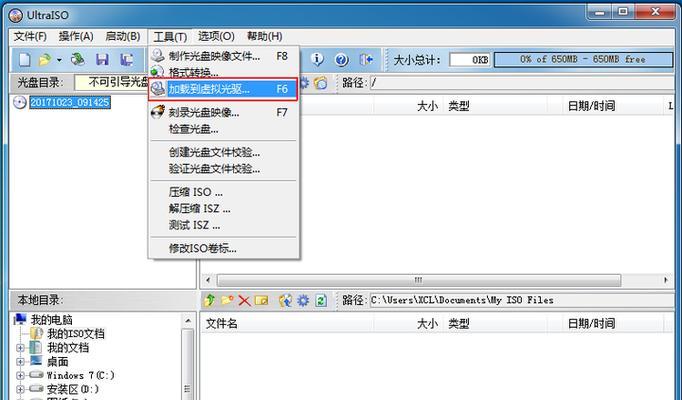The image size is (682, 400).
Task: Choose 制作光盘映像文件... menu item
Action: tap(224, 56)
